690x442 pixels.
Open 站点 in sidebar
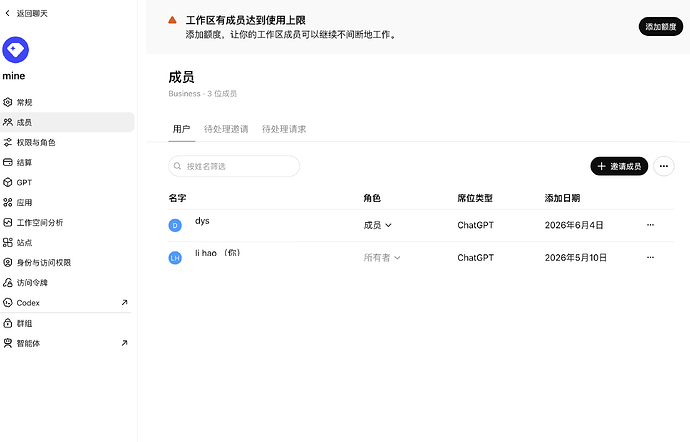(67, 242)
